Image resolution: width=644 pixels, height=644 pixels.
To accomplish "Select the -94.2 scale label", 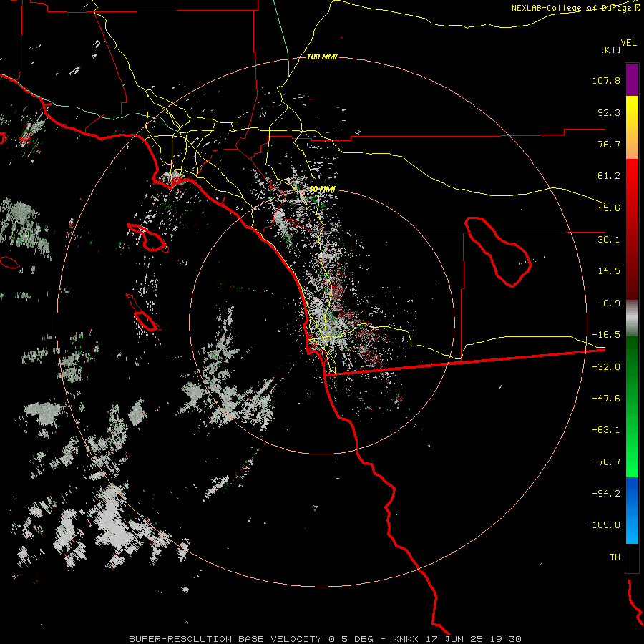I will pos(606,494).
